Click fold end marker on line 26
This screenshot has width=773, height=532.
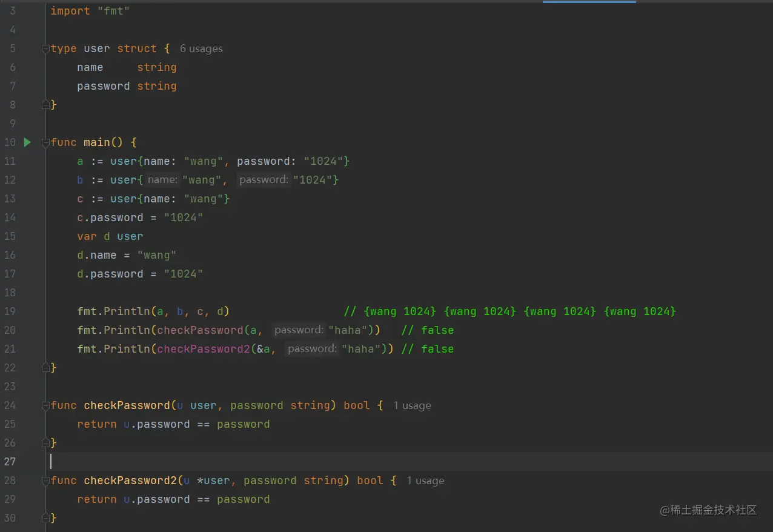click(45, 443)
